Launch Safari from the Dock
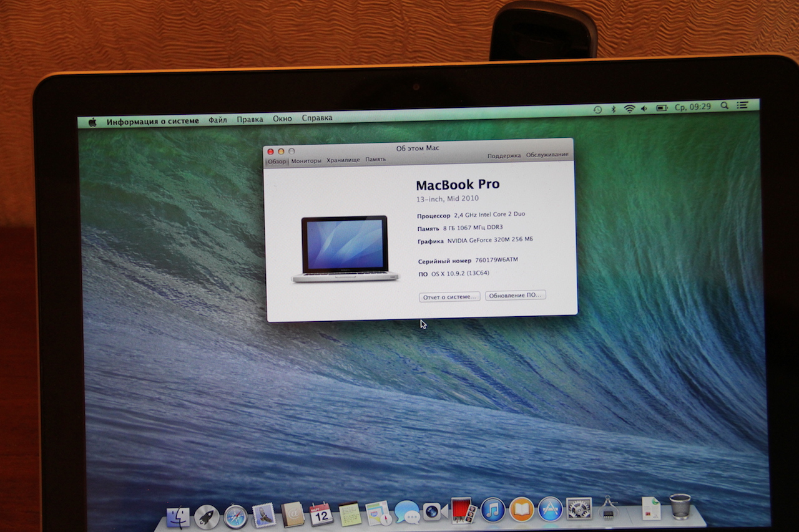Image resolution: width=799 pixels, height=532 pixels. pos(235,516)
